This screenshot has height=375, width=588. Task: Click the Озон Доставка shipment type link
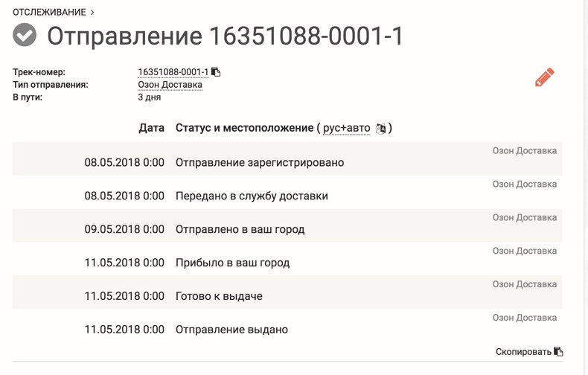(x=170, y=85)
